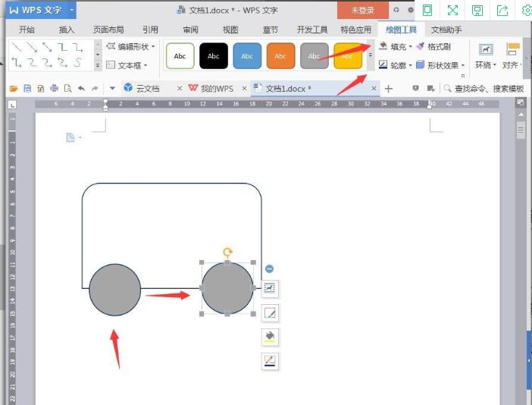The image size is (532, 405).
Task: Select the straight line shape
Action: 17,47
